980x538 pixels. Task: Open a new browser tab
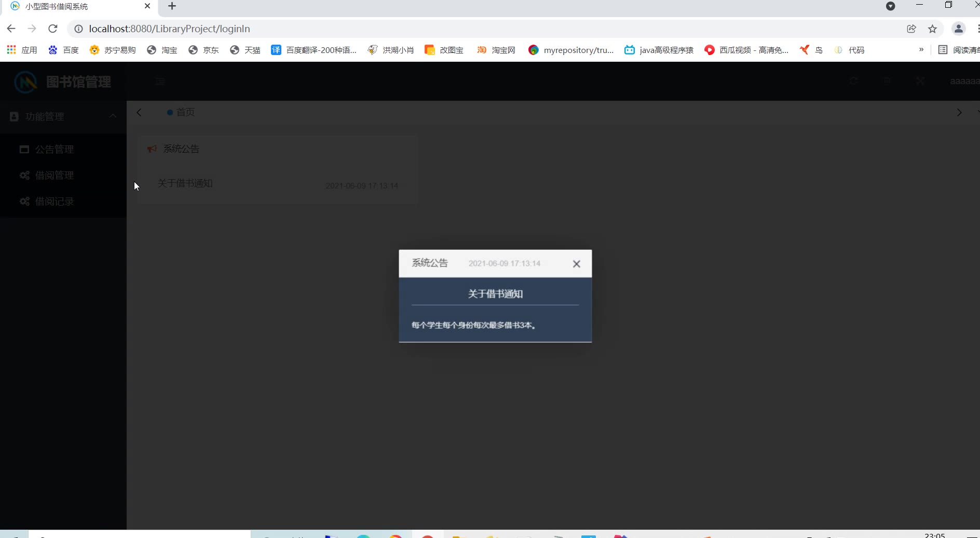pyautogui.click(x=172, y=6)
